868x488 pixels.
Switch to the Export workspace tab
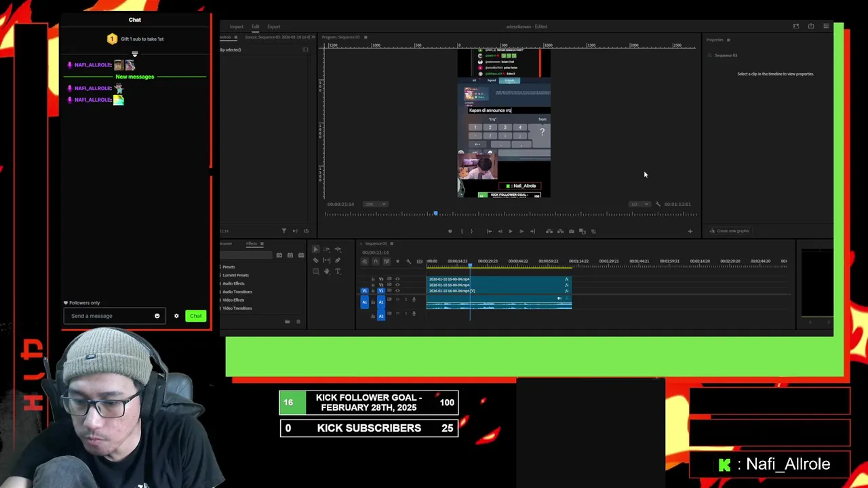pos(274,26)
